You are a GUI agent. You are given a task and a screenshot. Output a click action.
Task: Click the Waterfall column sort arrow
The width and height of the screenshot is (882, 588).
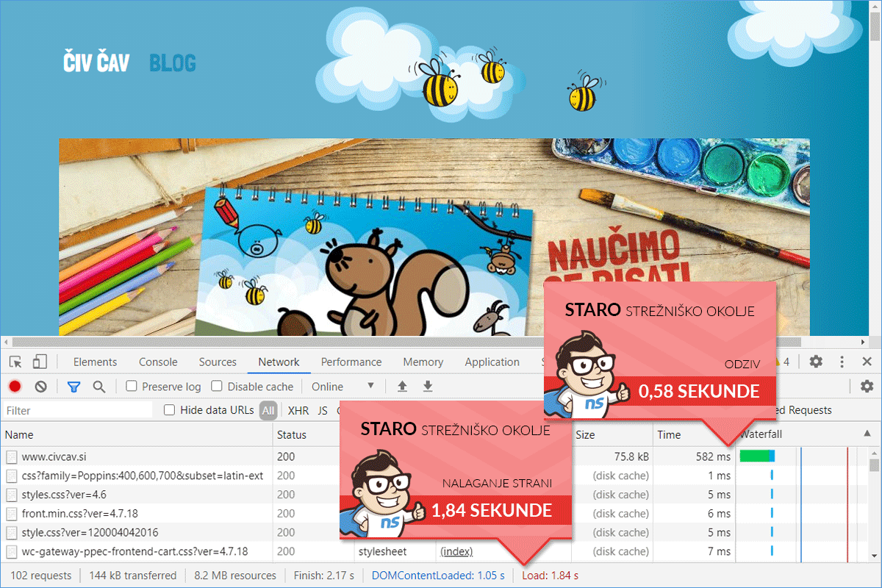868,434
